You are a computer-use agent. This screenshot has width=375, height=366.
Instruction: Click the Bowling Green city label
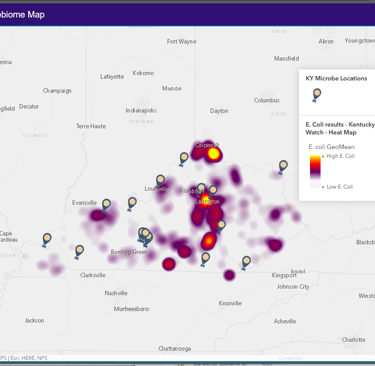click(129, 252)
